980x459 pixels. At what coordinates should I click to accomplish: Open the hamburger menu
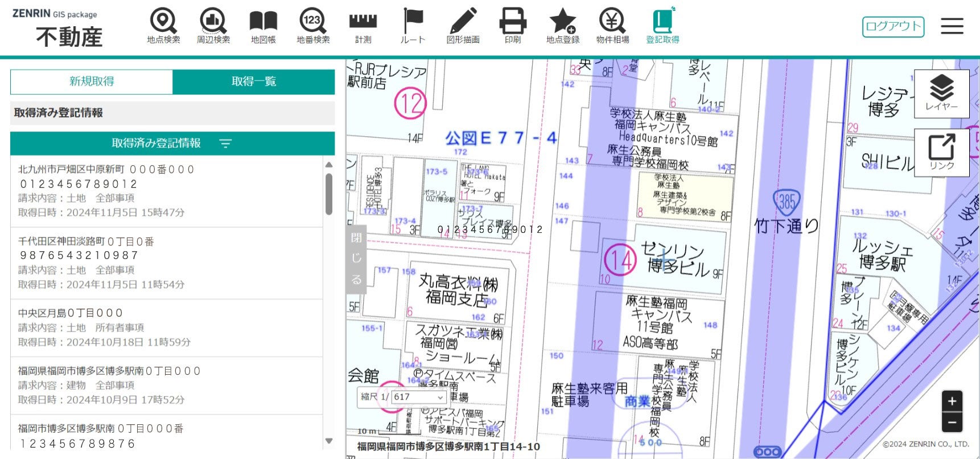952,26
